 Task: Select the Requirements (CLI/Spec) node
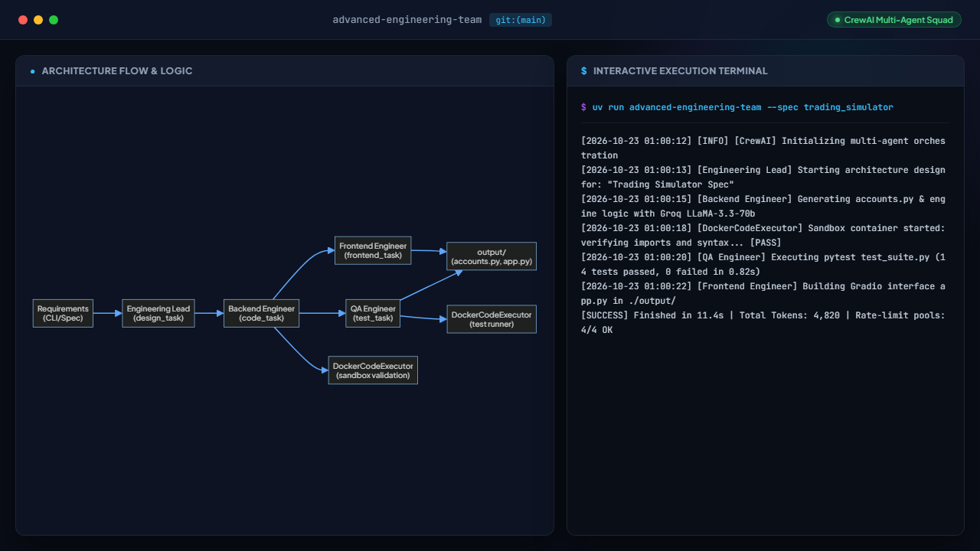coord(63,313)
